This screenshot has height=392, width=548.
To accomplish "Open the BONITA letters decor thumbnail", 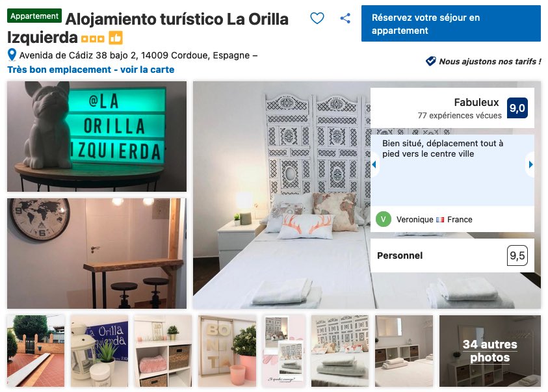I will 227,351.
